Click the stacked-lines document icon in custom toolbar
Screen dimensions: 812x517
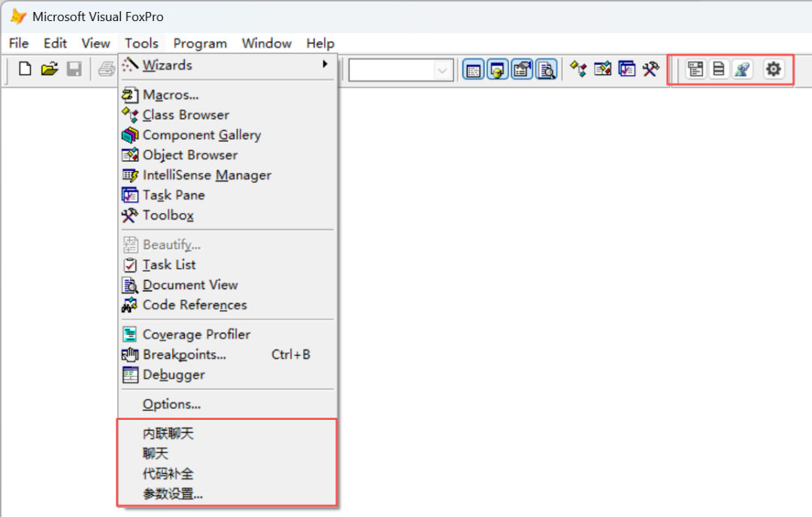(719, 69)
